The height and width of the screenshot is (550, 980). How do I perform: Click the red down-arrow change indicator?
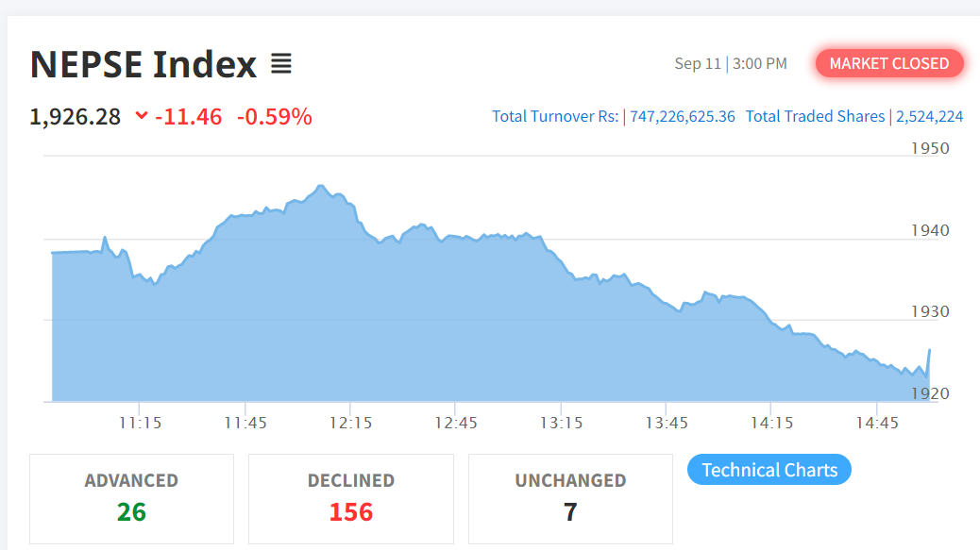click(x=142, y=116)
